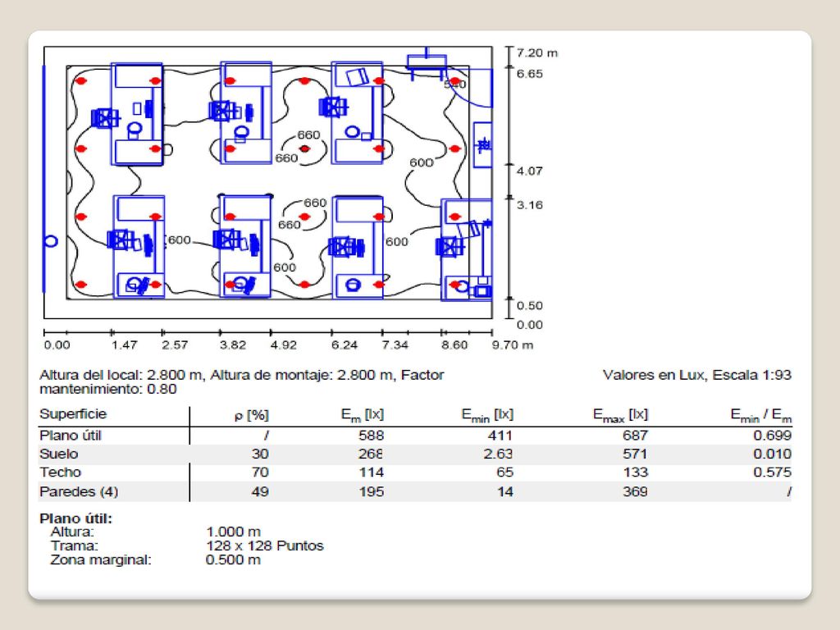Click the 3.82 horizontal axis label
840x630 pixels.
coord(232,345)
